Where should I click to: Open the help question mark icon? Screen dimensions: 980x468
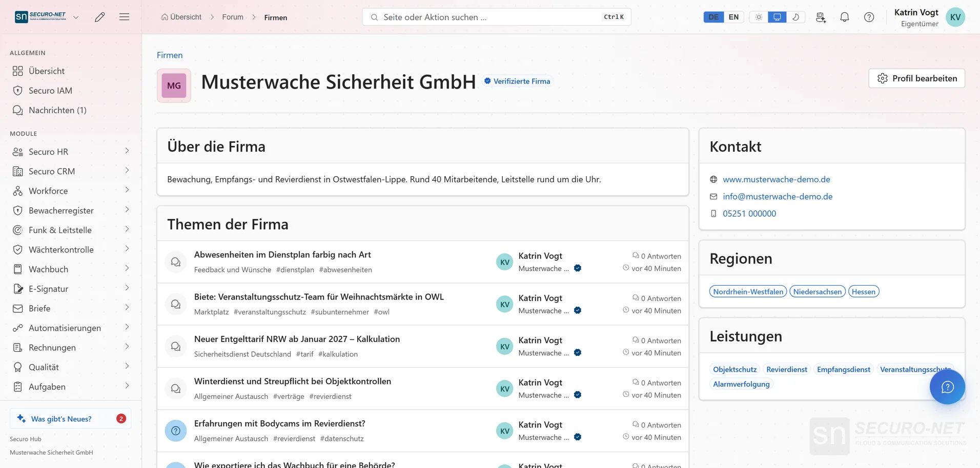(x=869, y=17)
